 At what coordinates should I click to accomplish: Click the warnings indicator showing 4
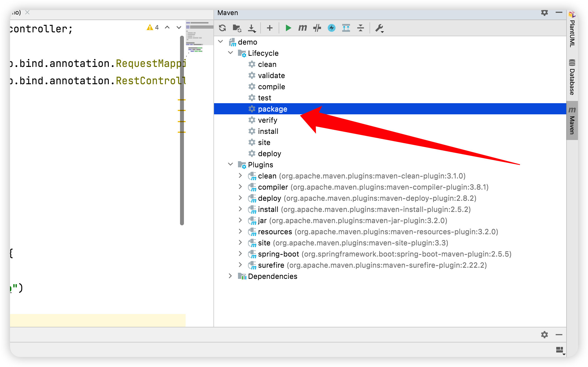[153, 27]
